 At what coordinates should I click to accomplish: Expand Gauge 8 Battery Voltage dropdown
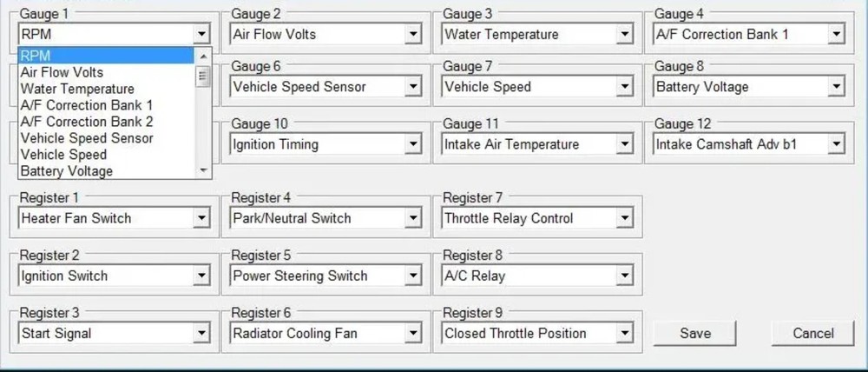(836, 87)
